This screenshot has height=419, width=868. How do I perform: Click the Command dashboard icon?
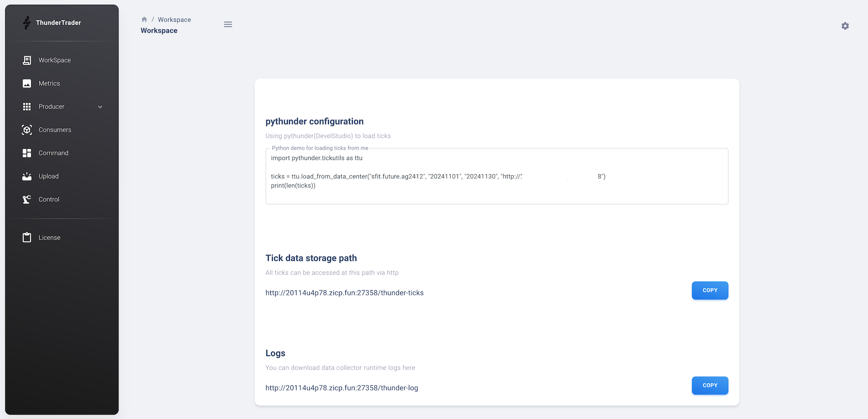(x=27, y=153)
